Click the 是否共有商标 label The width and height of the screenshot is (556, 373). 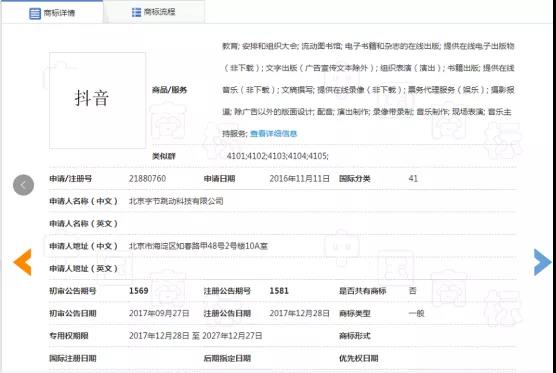pos(362,291)
